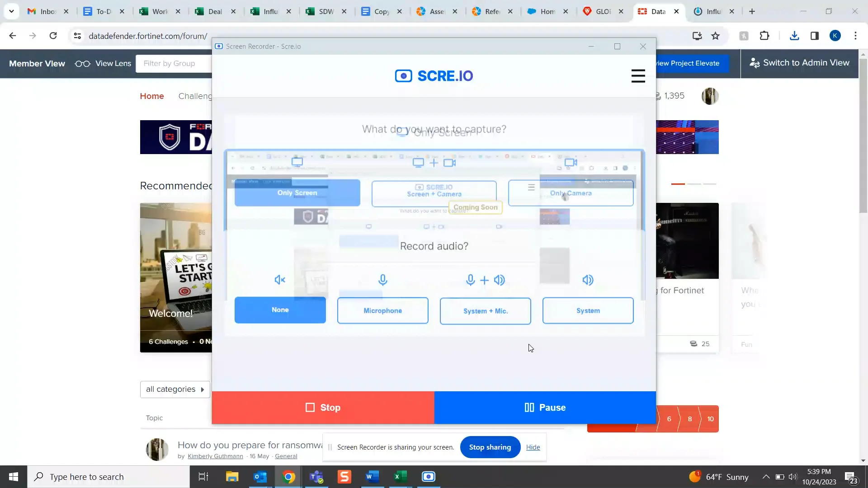The image size is (868, 488).
Task: Show hidden system tray icons
Action: coord(766,477)
